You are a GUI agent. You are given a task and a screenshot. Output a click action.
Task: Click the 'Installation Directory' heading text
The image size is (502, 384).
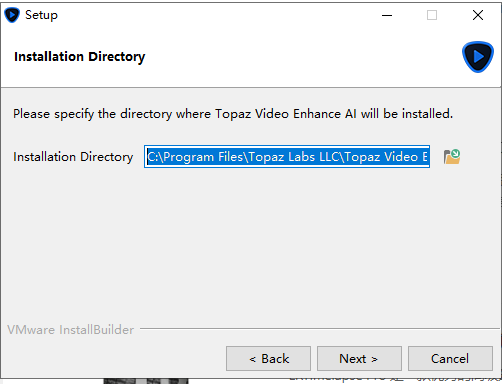coord(80,57)
